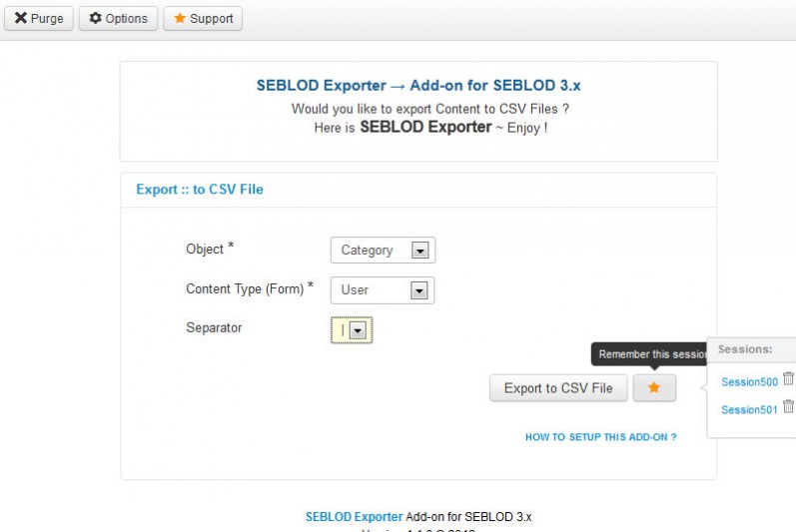The width and height of the screenshot is (796, 532).
Task: Load the Session500 saved session
Action: pos(749,382)
